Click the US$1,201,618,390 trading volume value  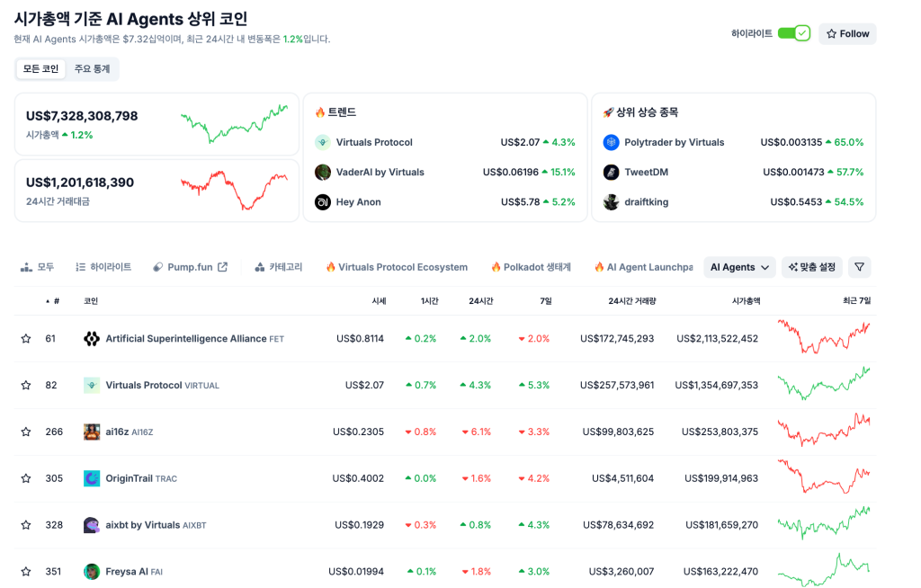coord(80,183)
